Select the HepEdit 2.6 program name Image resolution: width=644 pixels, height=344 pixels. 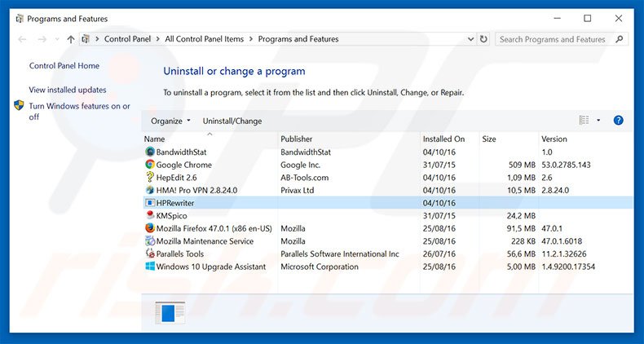tap(176, 178)
